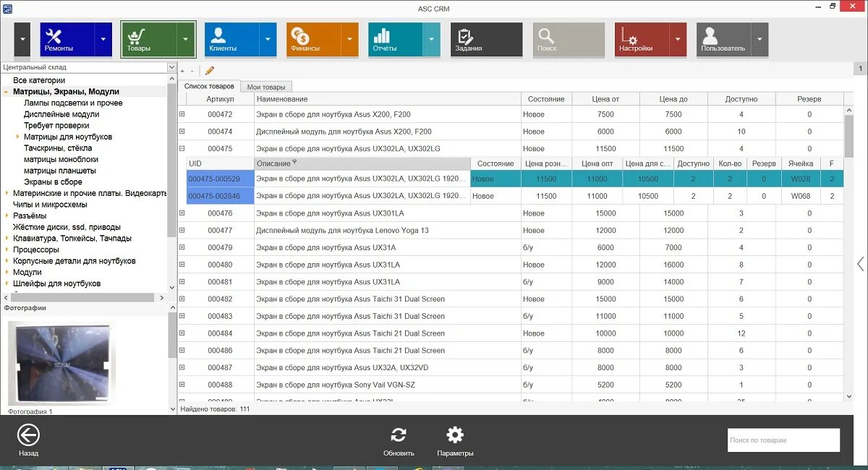Expand the right side panel arrow

[x=860, y=264]
